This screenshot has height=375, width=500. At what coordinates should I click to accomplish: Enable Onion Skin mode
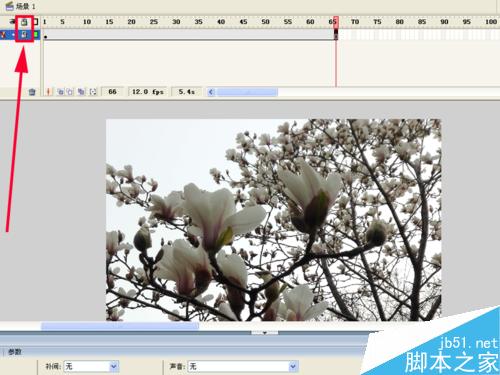click(x=60, y=92)
